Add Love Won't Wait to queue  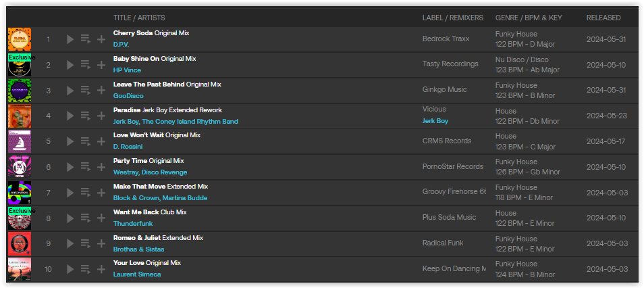click(86, 141)
